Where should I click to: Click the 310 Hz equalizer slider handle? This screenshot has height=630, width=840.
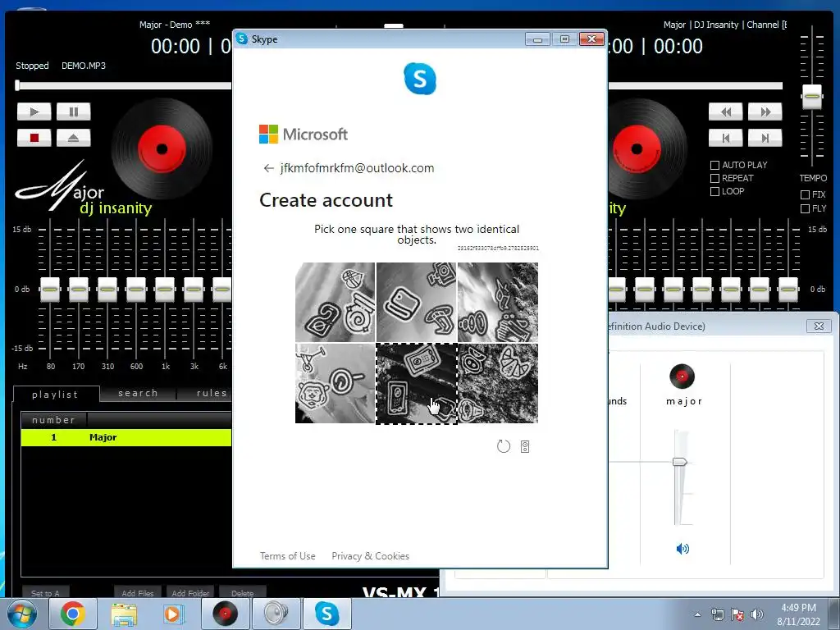pyautogui.click(x=107, y=290)
